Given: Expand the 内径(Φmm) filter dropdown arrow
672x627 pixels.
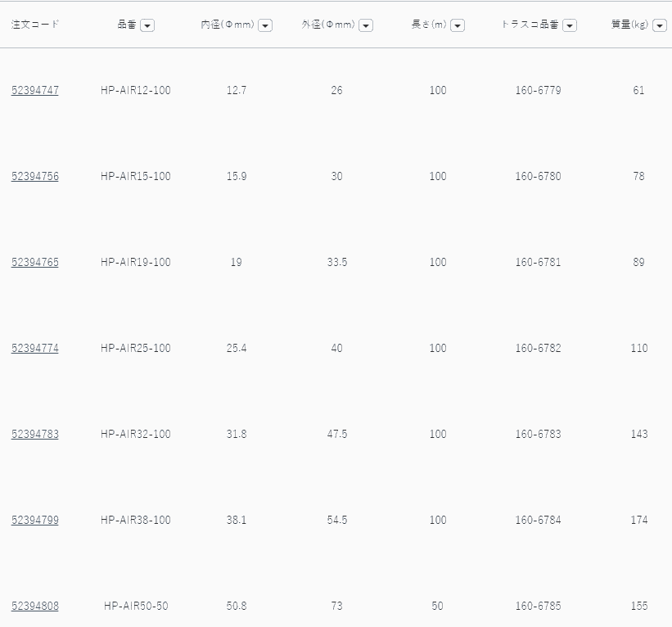Looking at the screenshot, I should click(x=265, y=25).
